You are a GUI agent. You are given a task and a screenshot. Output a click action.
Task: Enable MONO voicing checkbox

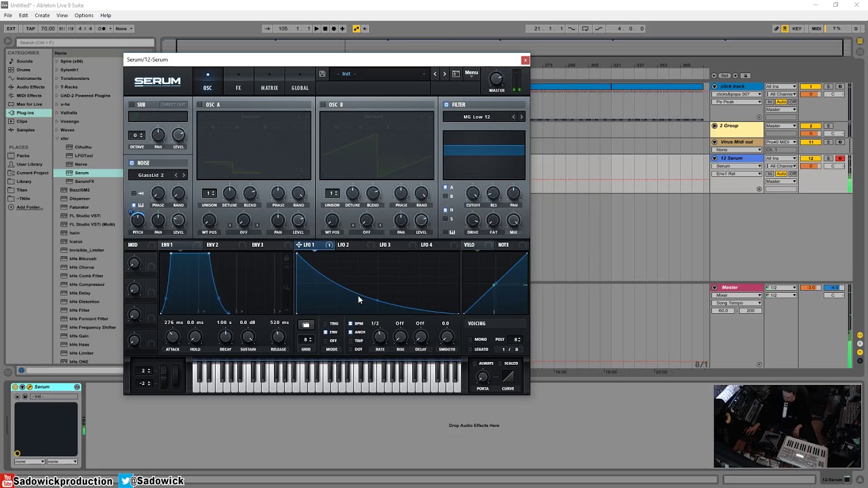(x=471, y=340)
